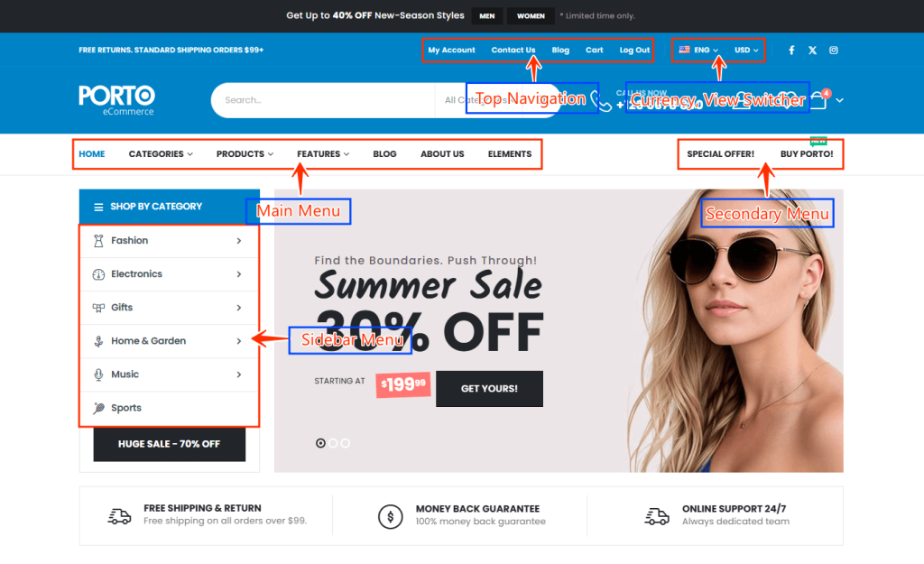The image size is (924, 564).
Task: Click the Fashion dress icon in sidebar
Action: (98, 240)
